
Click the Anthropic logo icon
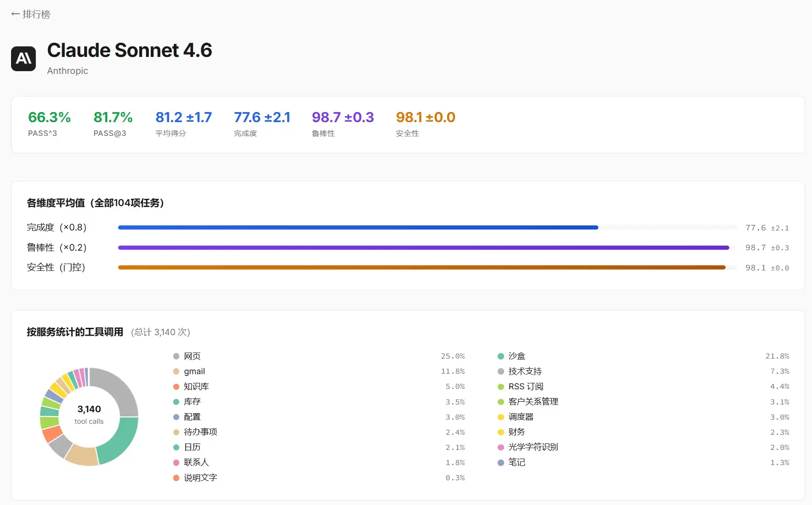click(x=23, y=59)
